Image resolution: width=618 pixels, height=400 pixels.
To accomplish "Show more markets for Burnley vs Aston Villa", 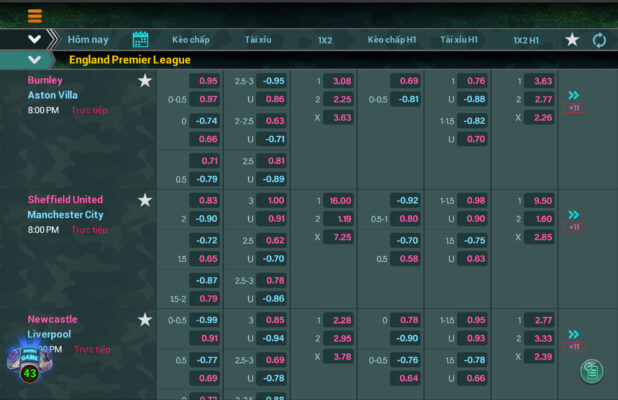I will point(574,100).
